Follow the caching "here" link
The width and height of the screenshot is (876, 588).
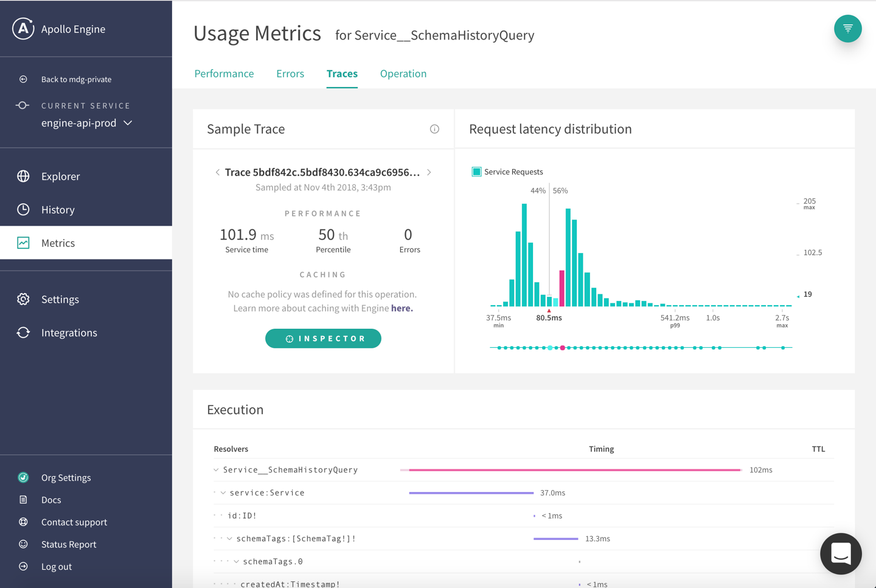pos(401,308)
